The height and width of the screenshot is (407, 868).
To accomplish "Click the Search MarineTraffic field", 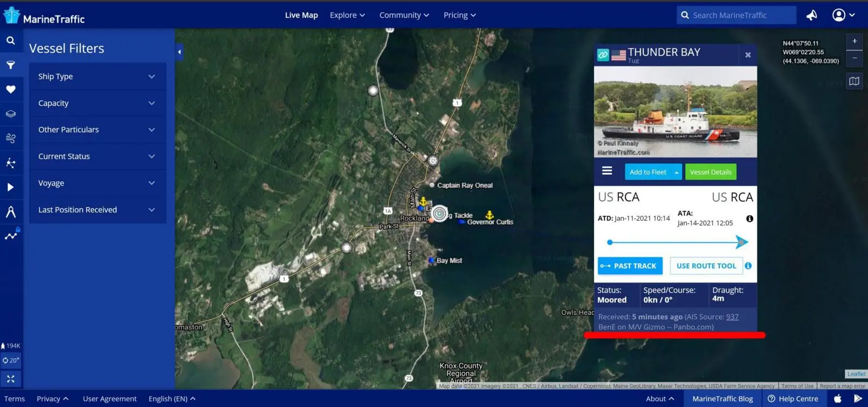I will (737, 15).
